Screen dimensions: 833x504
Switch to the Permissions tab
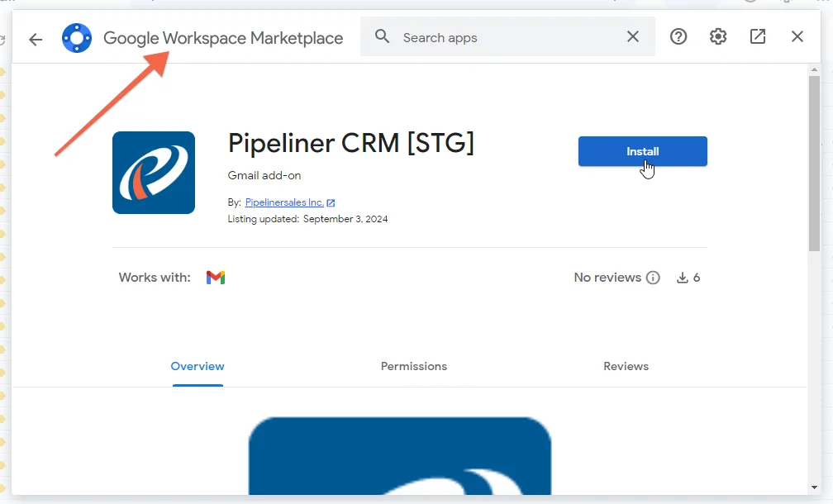(414, 367)
